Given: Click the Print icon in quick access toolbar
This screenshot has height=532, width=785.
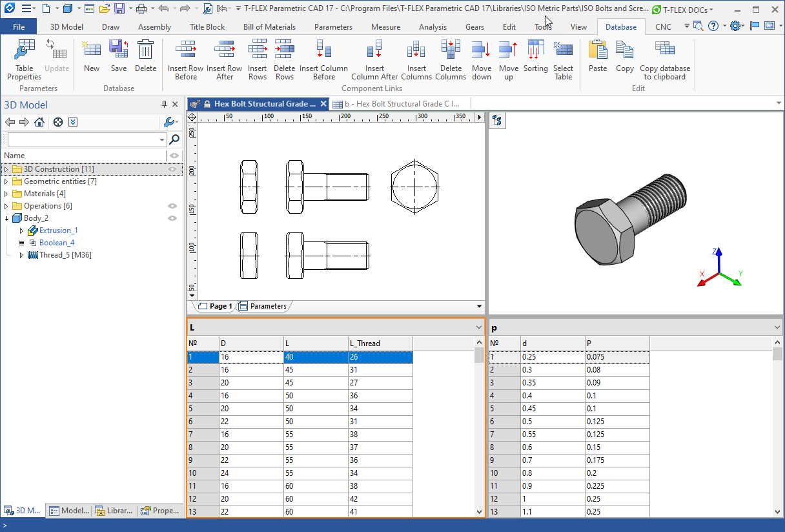Looking at the screenshot, I should [141, 8].
